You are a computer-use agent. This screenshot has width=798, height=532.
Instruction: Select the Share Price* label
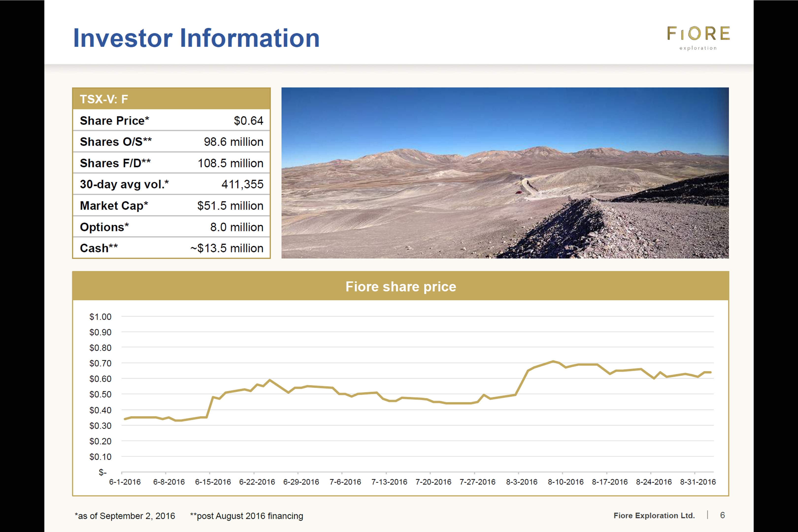click(x=114, y=120)
